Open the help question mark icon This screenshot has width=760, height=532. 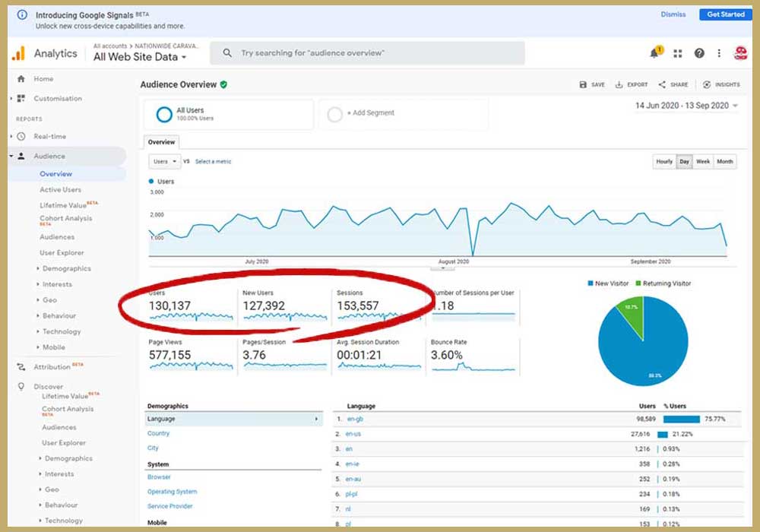click(x=699, y=53)
